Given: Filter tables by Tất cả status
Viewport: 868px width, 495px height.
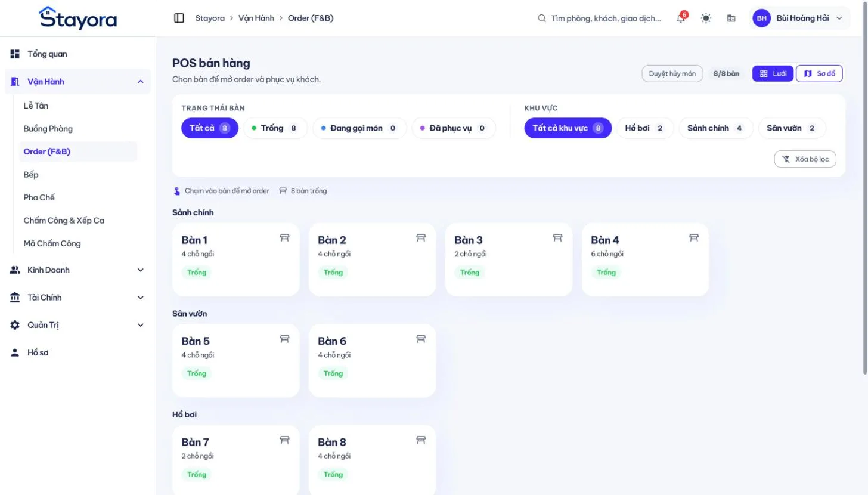Looking at the screenshot, I should [210, 128].
